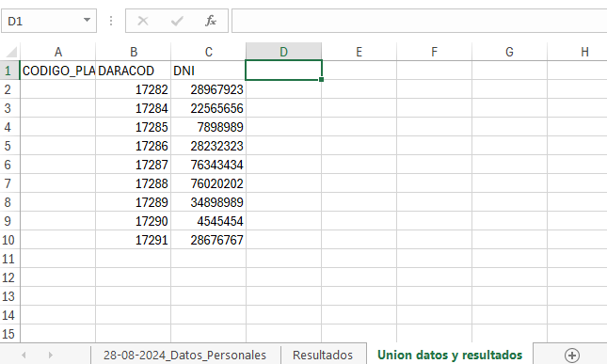Click cell with value 17289

pos(134,202)
